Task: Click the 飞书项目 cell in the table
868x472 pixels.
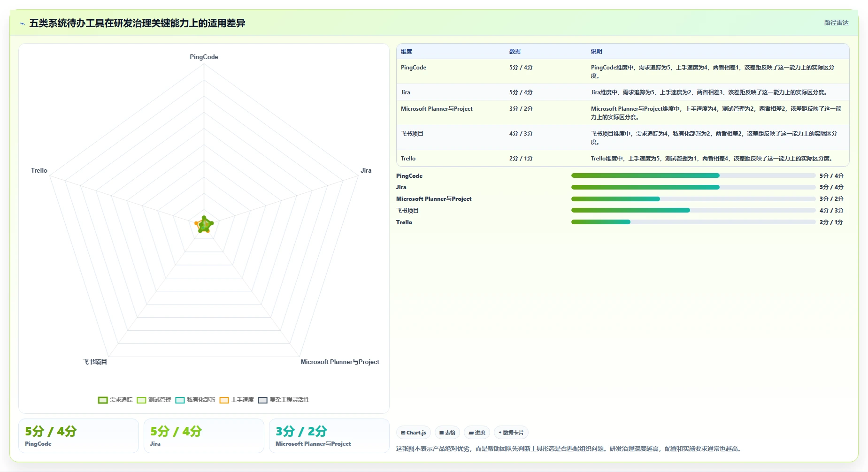Action: coord(412,134)
